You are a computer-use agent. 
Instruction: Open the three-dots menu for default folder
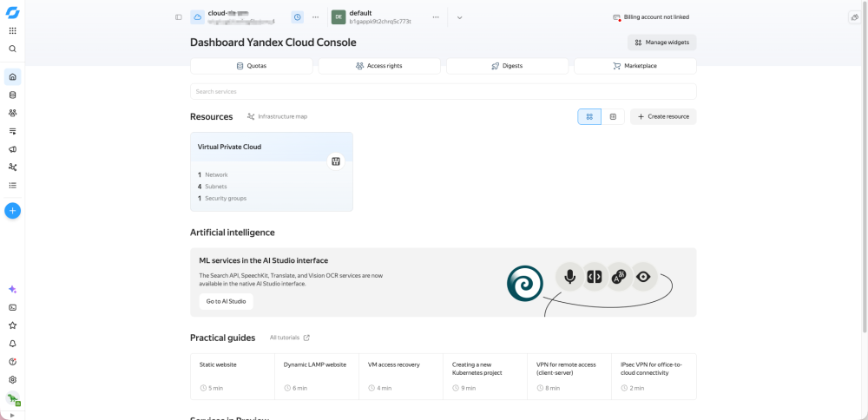(436, 17)
